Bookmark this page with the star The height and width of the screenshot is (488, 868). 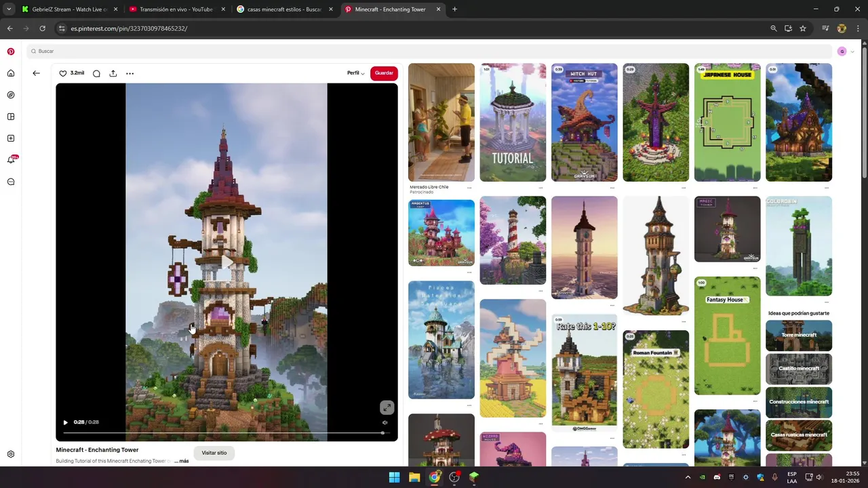803,28
